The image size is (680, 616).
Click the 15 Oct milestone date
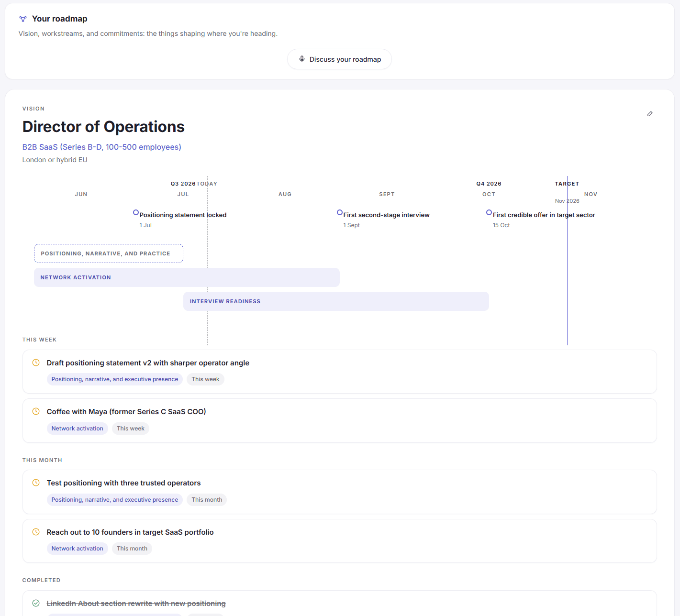click(x=502, y=225)
